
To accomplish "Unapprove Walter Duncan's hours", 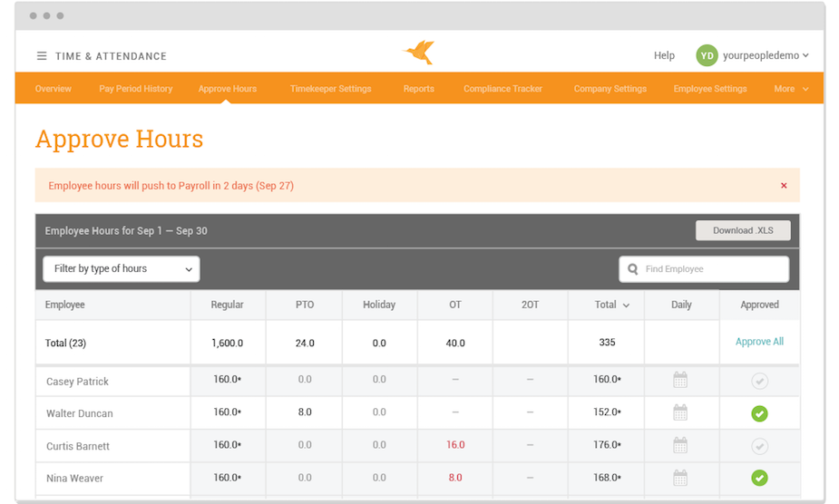I will (x=759, y=413).
